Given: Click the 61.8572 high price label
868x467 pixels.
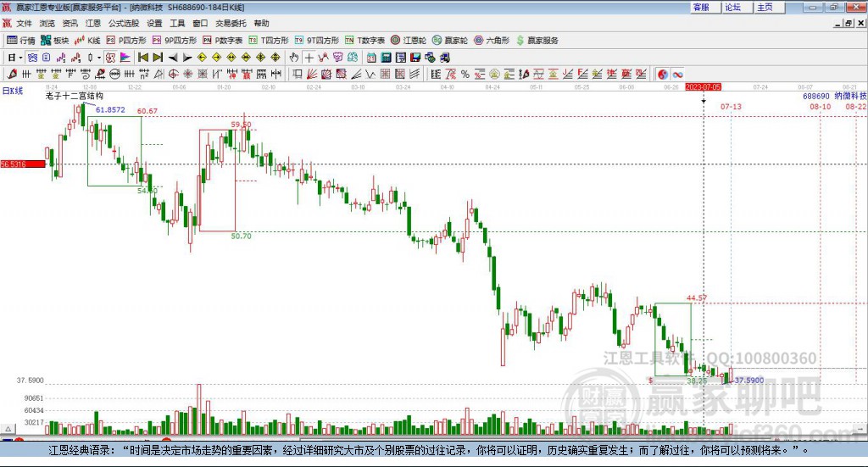Looking at the screenshot, I should pyautogui.click(x=110, y=109).
